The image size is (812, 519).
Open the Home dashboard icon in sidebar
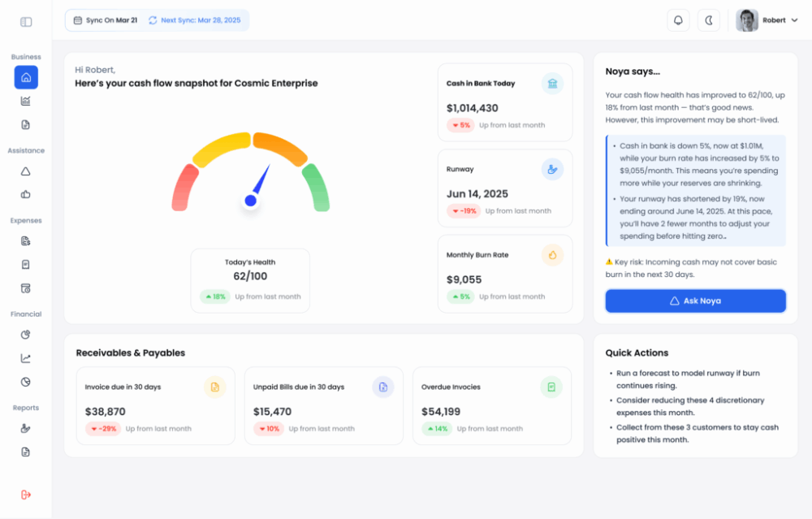[x=26, y=78]
